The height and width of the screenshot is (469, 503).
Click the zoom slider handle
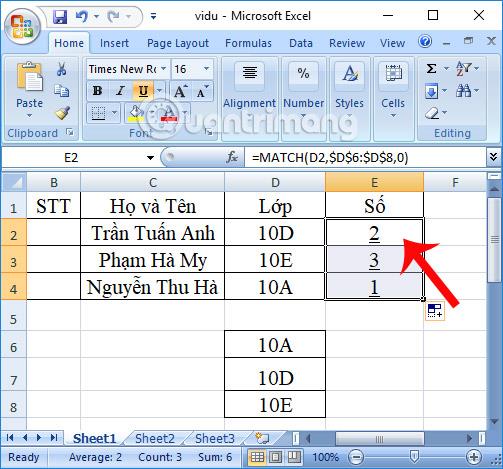click(x=414, y=457)
